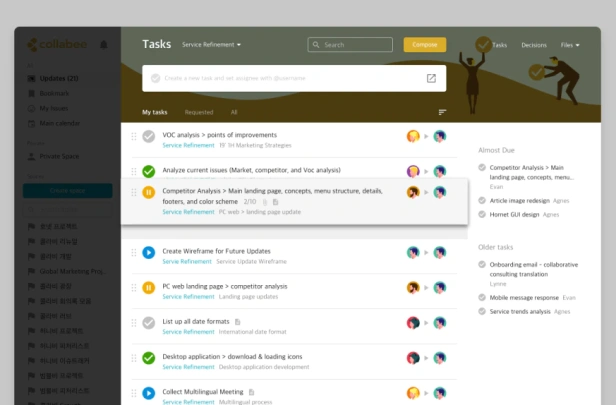
Task: Open the note icon beside List up all date formats
Action: coord(237,322)
